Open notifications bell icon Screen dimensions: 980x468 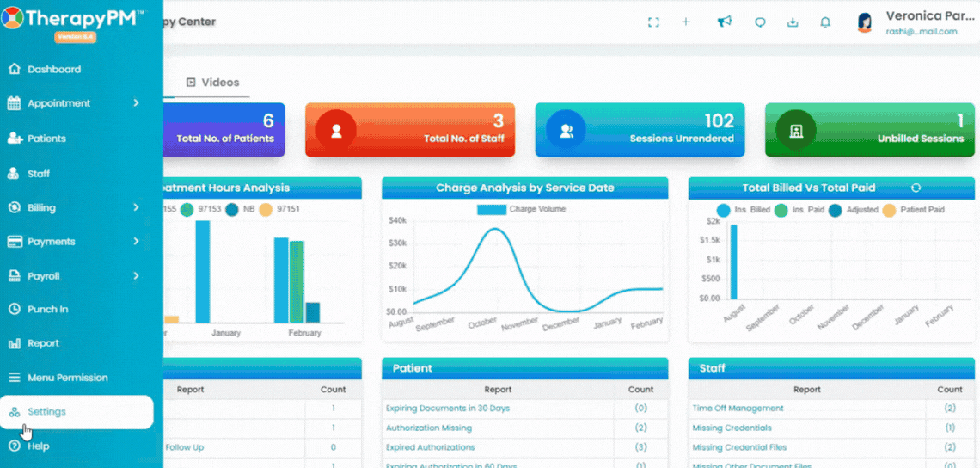point(825,22)
